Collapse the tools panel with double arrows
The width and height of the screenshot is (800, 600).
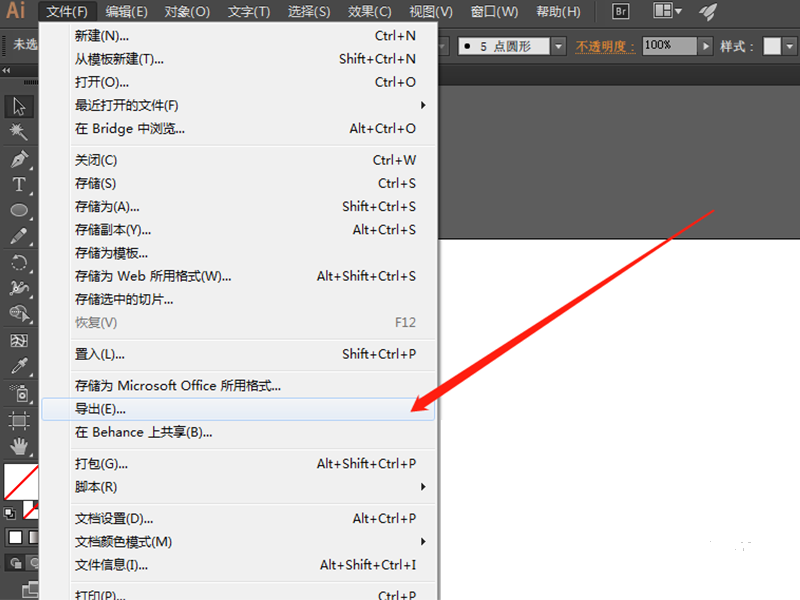pos(6,70)
